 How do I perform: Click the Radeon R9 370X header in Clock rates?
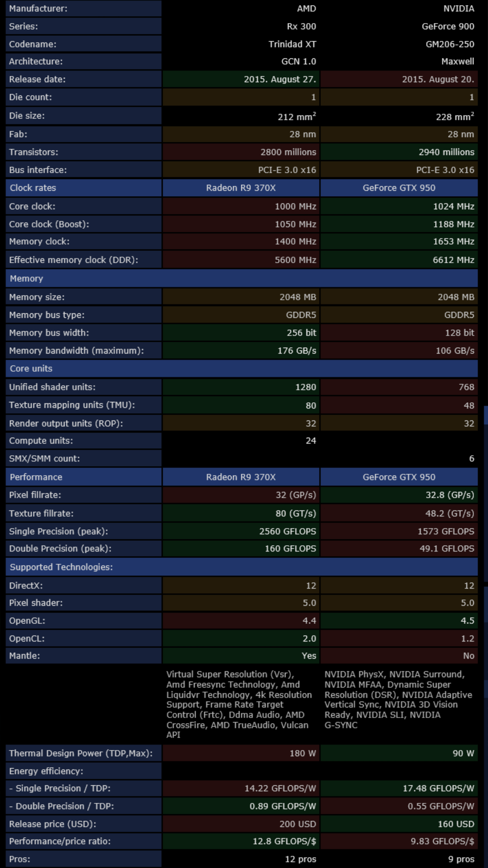click(x=241, y=188)
